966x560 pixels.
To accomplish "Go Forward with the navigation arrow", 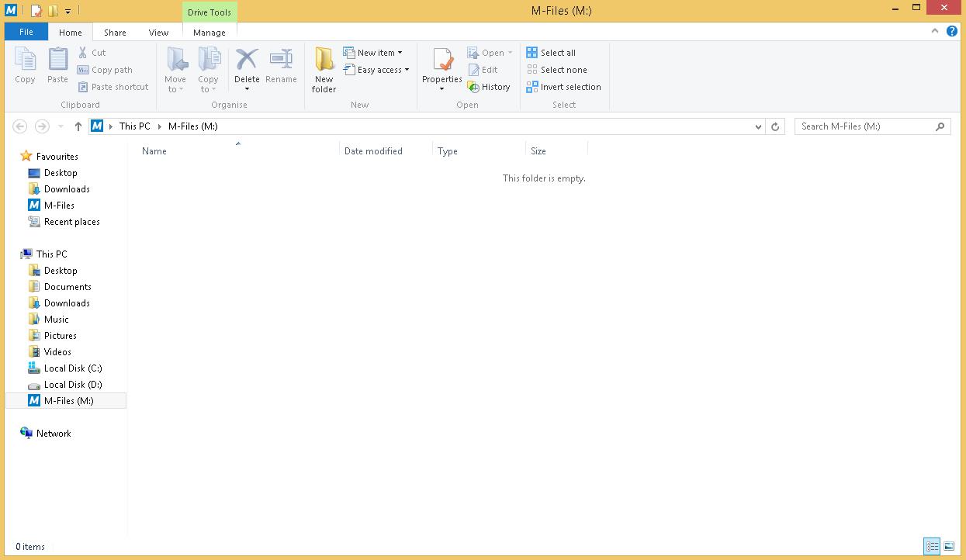I will pyautogui.click(x=42, y=126).
